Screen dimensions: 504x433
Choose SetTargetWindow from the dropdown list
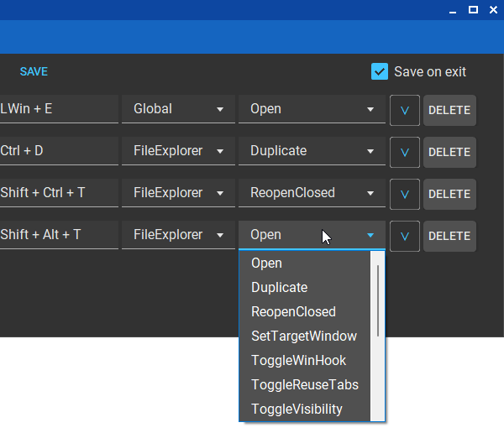coord(305,336)
